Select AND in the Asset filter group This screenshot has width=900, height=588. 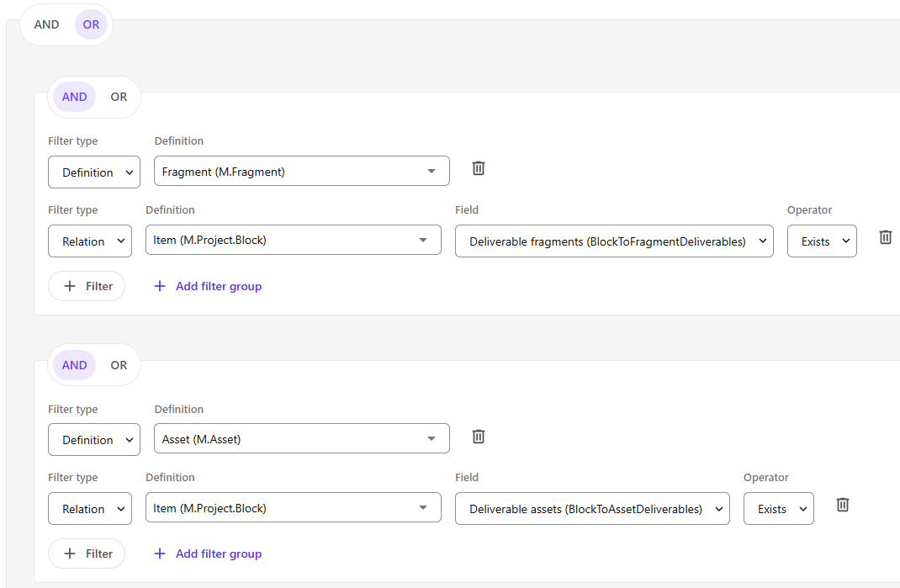pyautogui.click(x=75, y=365)
